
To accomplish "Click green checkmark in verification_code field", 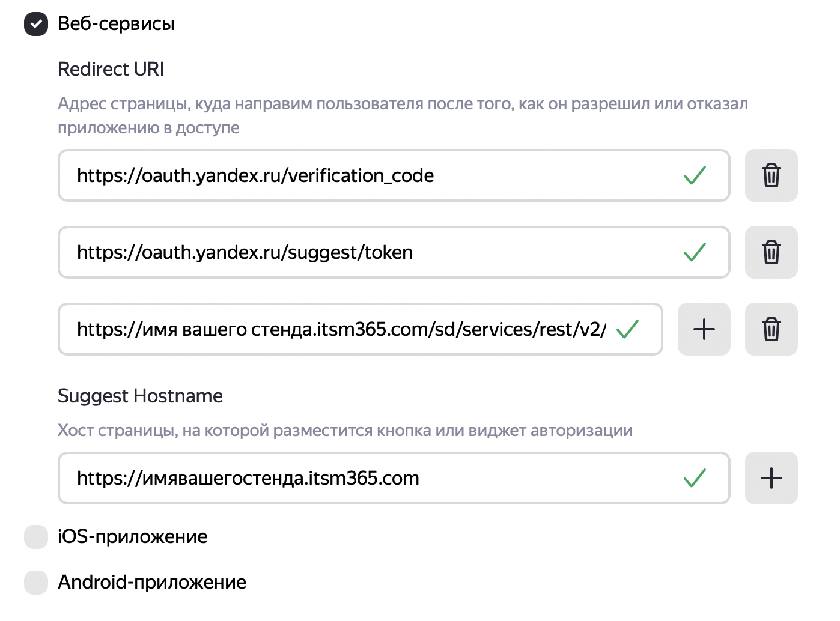I will pyautogui.click(x=695, y=175).
